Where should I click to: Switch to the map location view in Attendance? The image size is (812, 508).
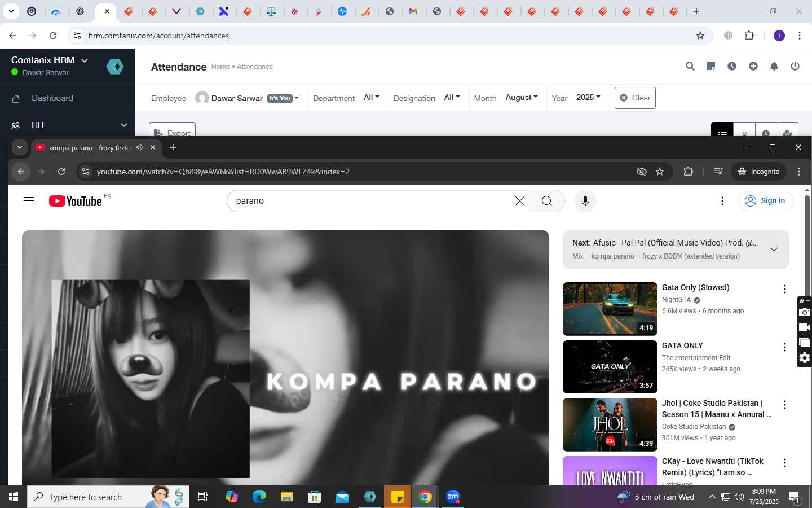click(787, 133)
